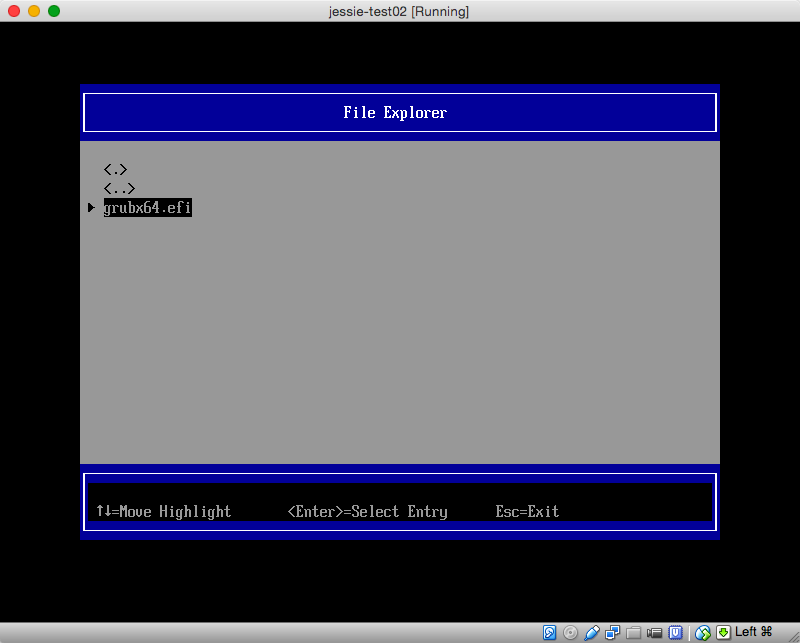Click the Esc=Exit hint
This screenshot has height=643, width=800.
527,511
